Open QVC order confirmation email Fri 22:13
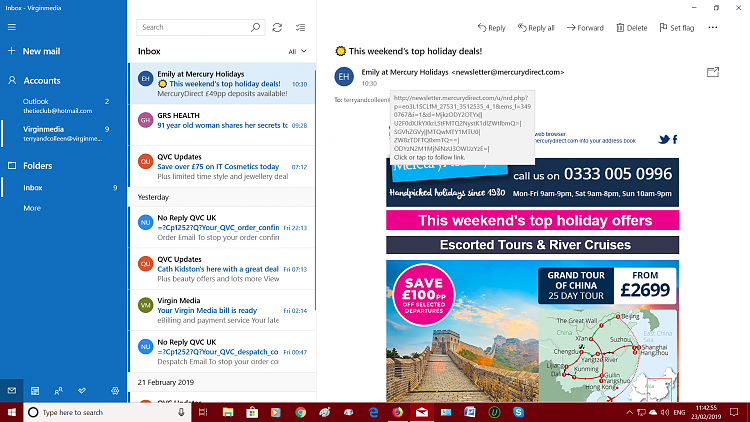This screenshot has height=422, width=750. click(222, 227)
